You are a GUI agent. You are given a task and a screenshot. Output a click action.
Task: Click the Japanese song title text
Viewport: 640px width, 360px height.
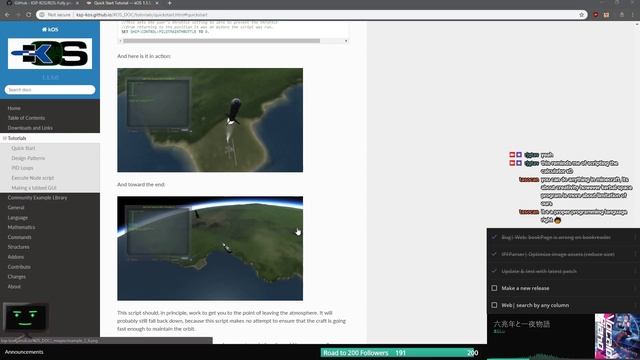tap(522, 324)
